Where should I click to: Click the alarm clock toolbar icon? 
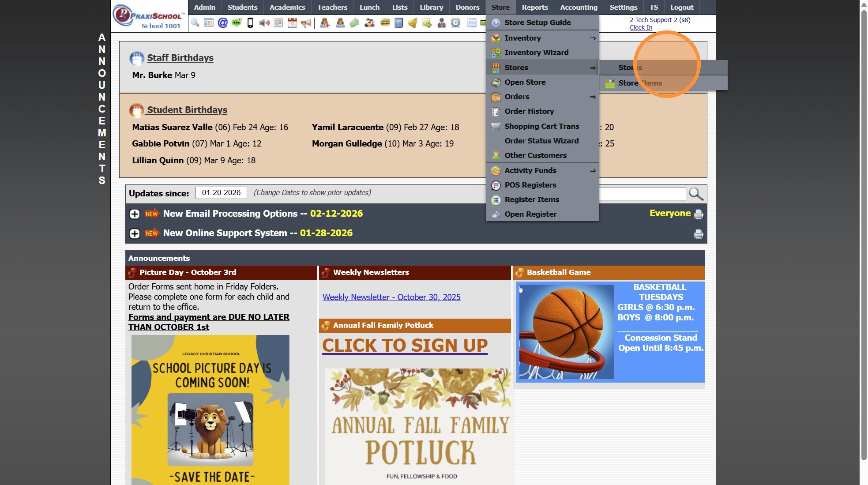click(455, 23)
